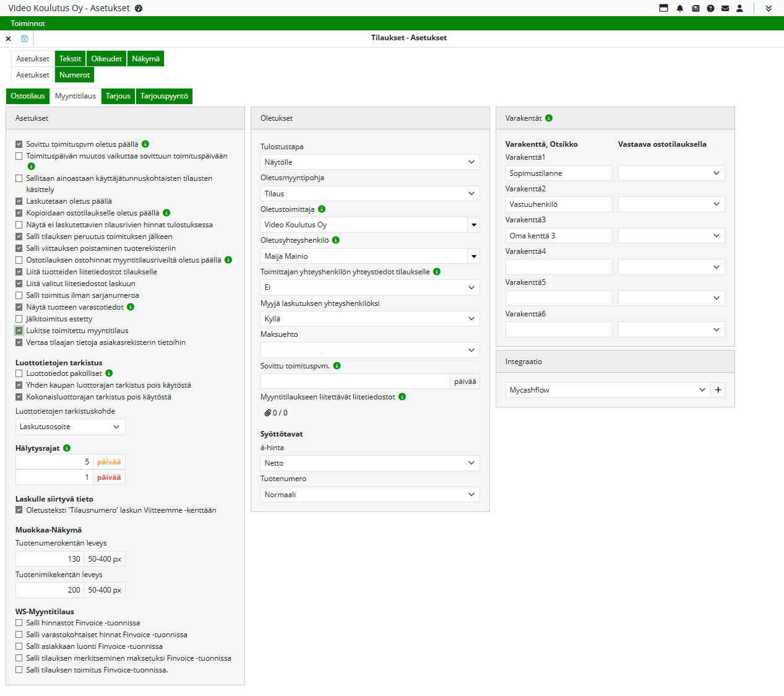Click the Varakenttä4 title input field
This screenshot has width=784, height=696.
point(558,268)
